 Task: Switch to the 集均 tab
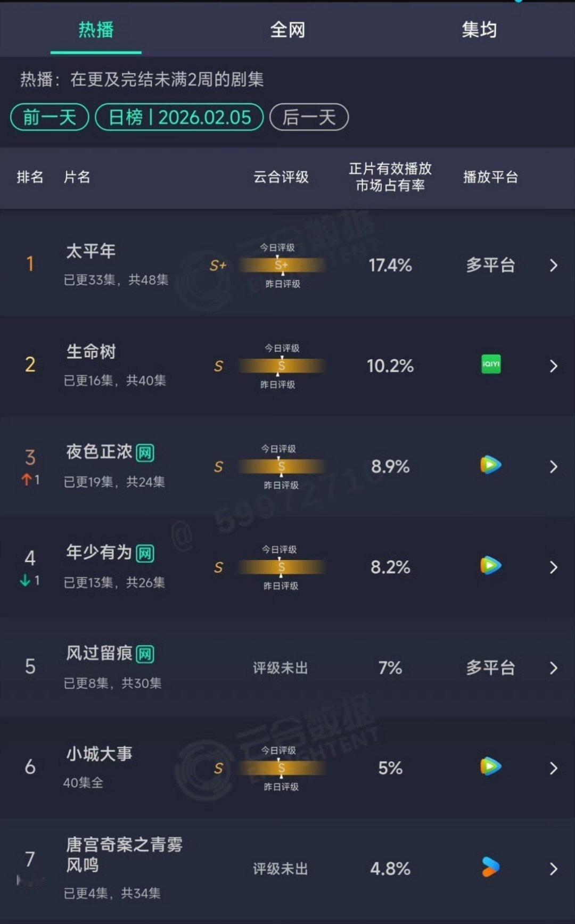pyautogui.click(x=479, y=30)
